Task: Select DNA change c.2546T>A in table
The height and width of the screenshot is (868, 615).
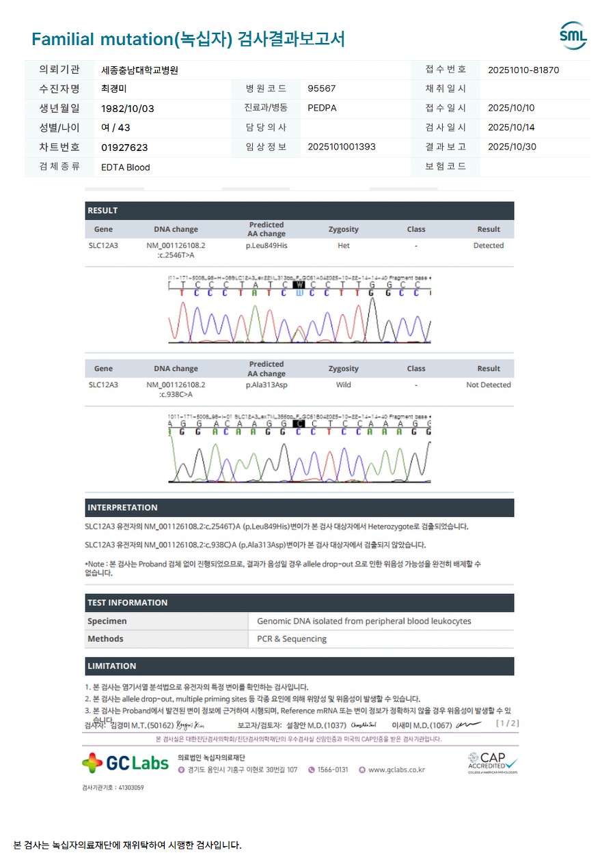Action: click(x=176, y=250)
